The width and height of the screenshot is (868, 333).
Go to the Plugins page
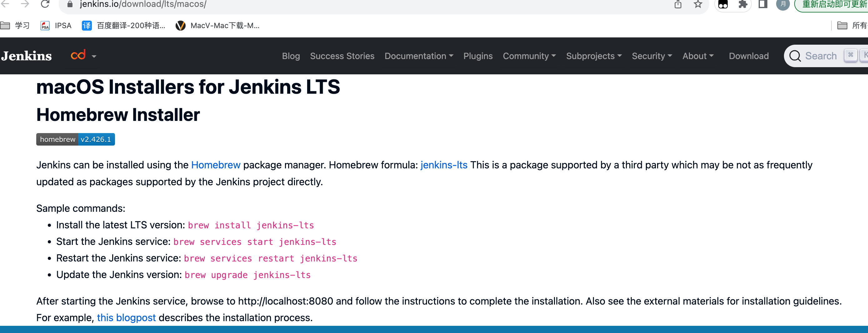point(478,56)
